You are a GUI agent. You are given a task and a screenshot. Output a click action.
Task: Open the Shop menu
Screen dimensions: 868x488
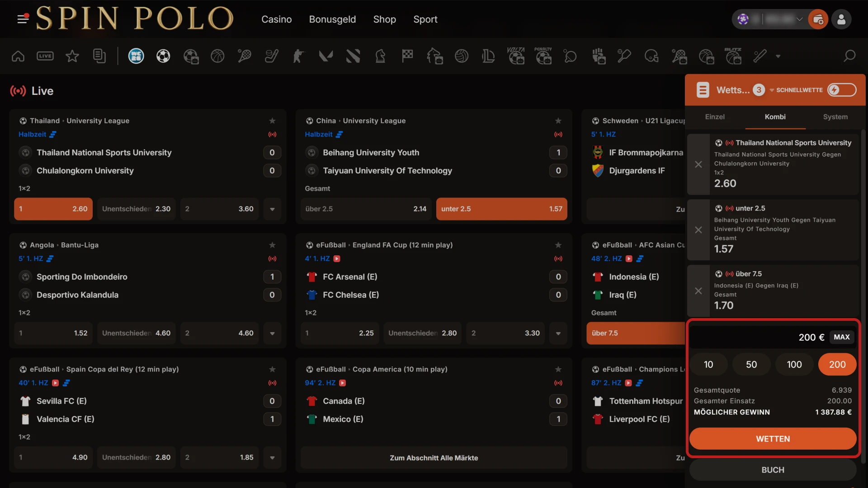pos(384,19)
